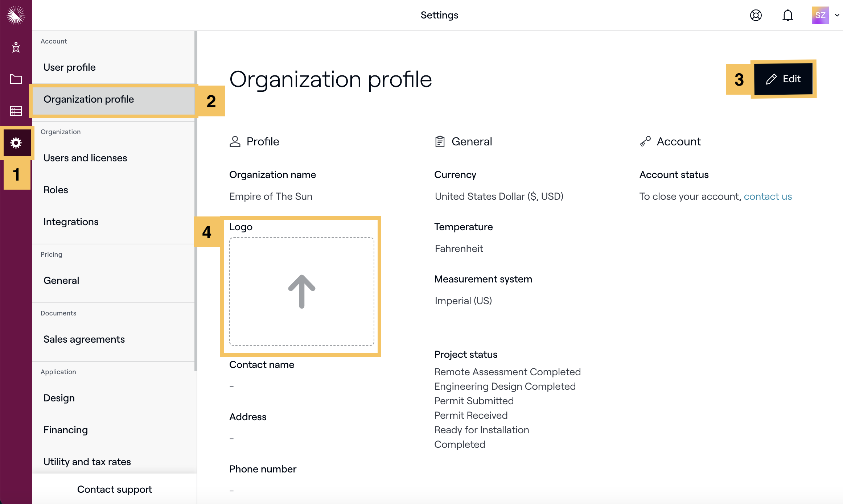
Task: Follow the 'contact us' link
Action: (x=768, y=197)
